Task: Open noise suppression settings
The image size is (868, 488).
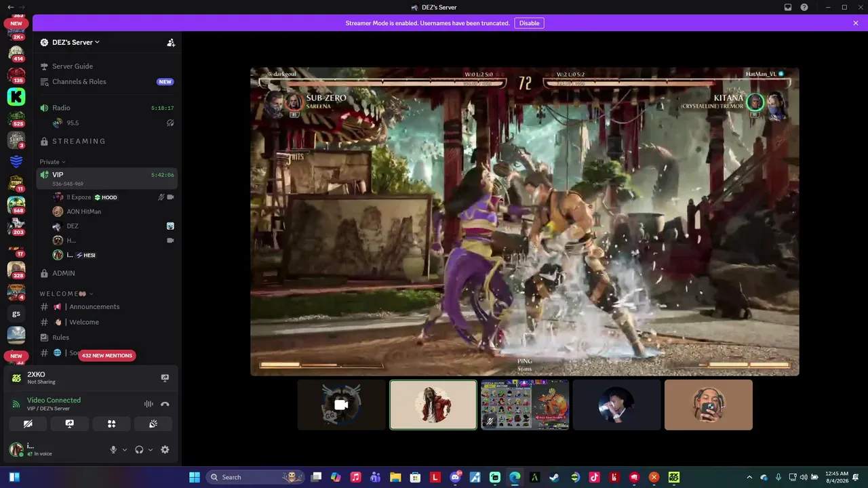Action: 149,404
